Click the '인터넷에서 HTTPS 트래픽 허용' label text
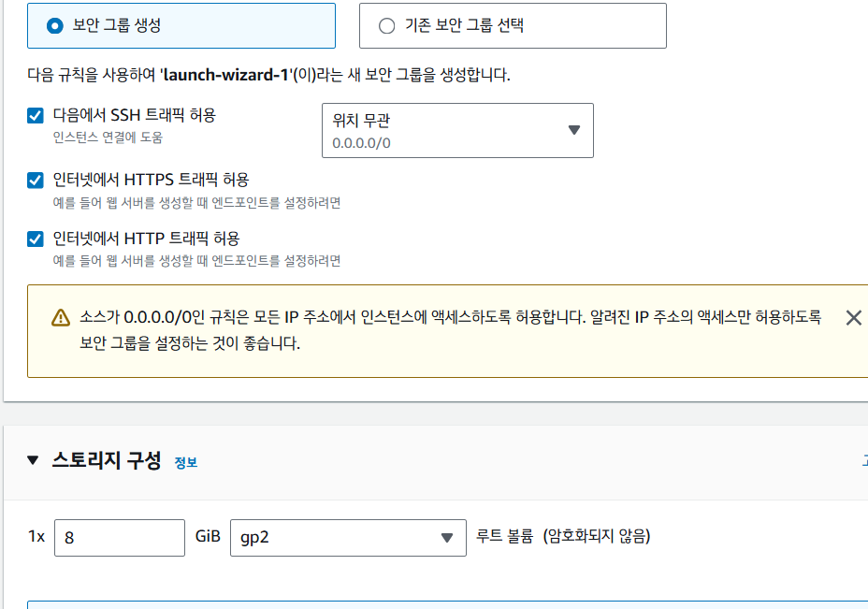The height and width of the screenshot is (609, 868). [x=151, y=180]
